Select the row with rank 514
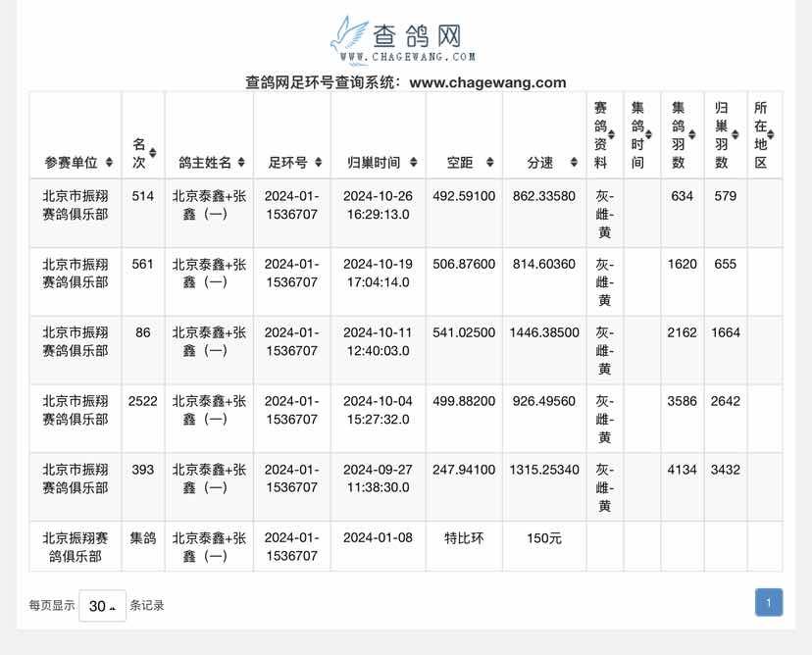The width and height of the screenshot is (812, 655). pos(142,196)
